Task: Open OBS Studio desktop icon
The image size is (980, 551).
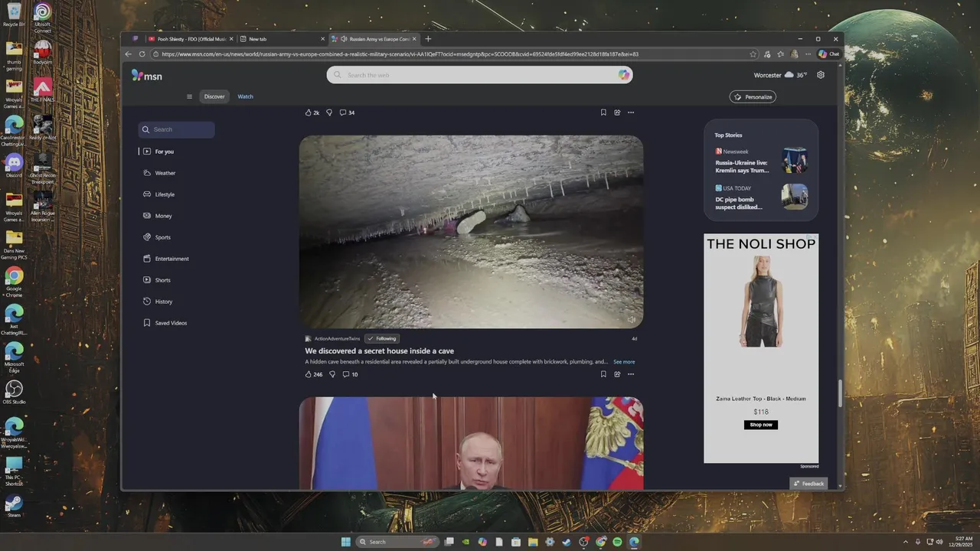Action: pos(14,393)
